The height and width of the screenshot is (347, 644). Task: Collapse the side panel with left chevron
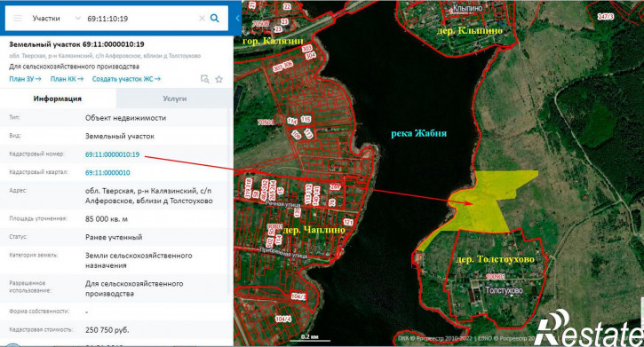[x=237, y=18]
